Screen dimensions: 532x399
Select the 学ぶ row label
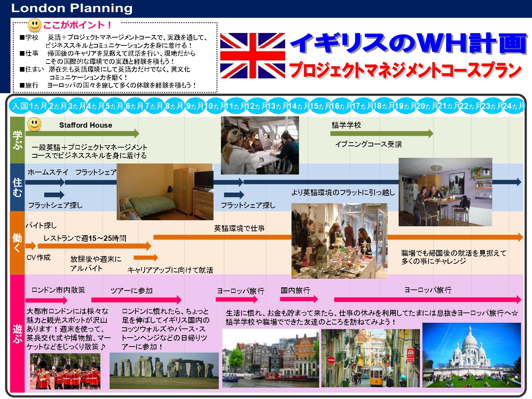coord(17,140)
